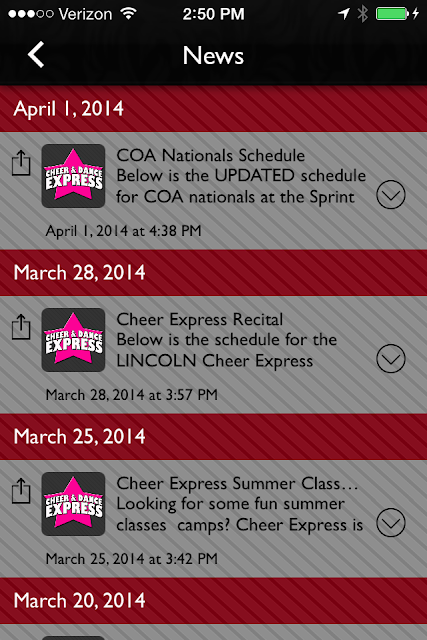Expand the COA Nationals Schedule article
This screenshot has height=640, width=427.
(391, 195)
